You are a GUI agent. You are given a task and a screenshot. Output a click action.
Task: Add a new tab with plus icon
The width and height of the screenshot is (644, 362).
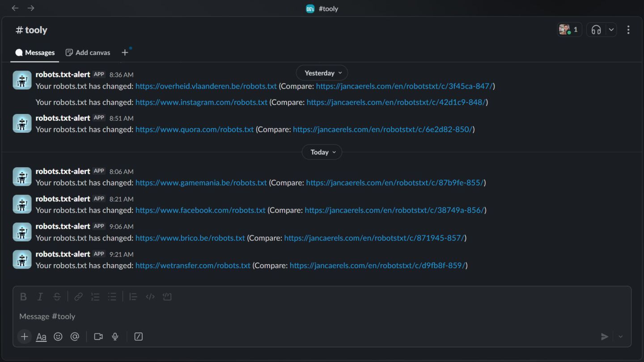point(125,52)
